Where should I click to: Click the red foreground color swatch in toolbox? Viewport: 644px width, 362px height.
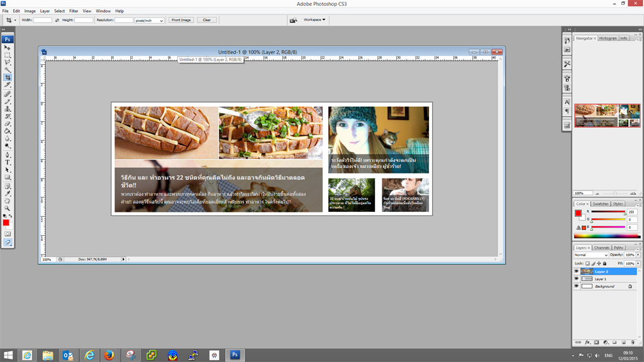pos(6,222)
